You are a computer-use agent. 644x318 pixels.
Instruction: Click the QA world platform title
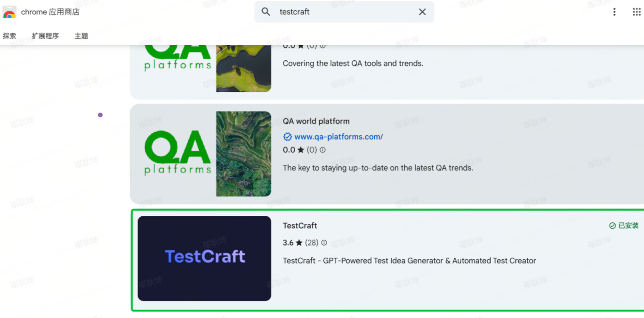click(316, 121)
